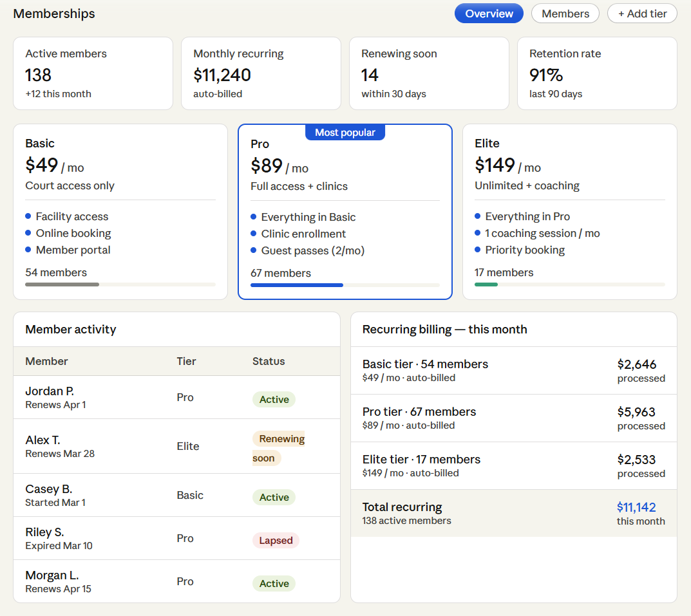
Task: Open the Renewing soon stat card
Action: point(429,73)
